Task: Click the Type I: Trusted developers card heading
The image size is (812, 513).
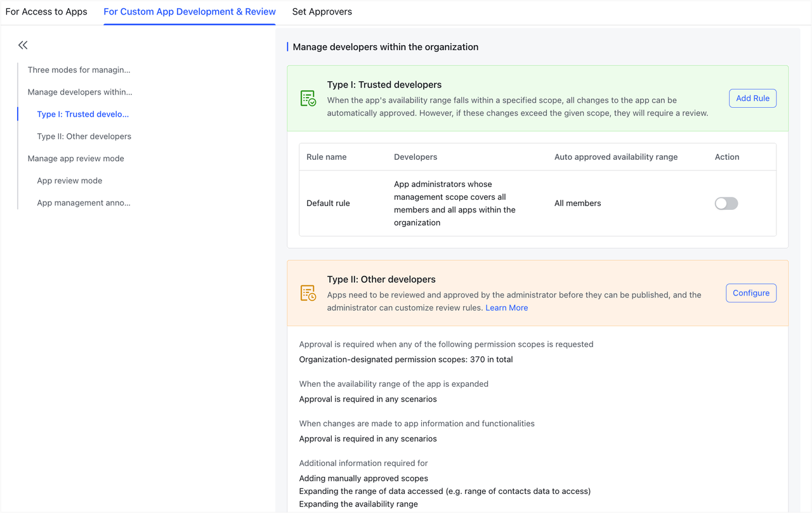Action: [384, 84]
